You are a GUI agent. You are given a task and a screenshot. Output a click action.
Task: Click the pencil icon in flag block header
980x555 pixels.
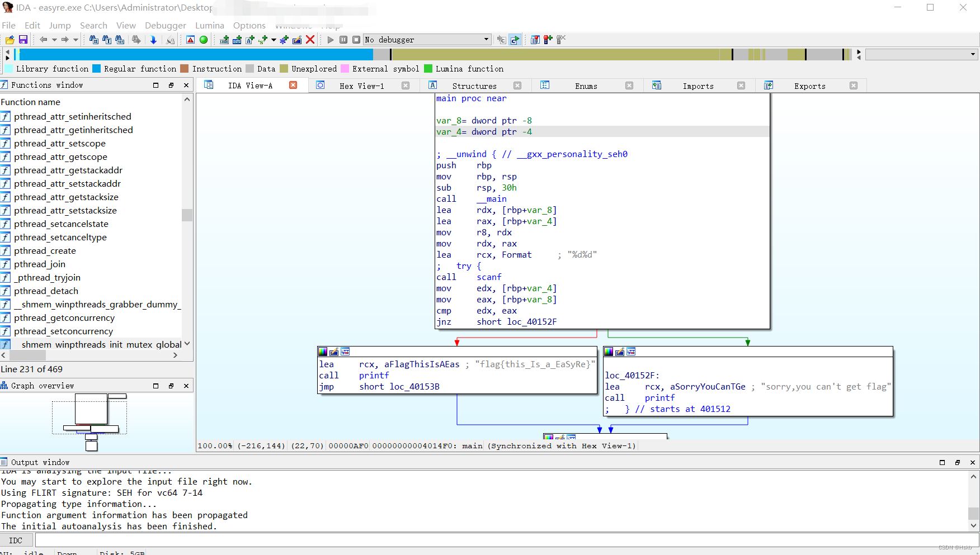[x=334, y=352]
